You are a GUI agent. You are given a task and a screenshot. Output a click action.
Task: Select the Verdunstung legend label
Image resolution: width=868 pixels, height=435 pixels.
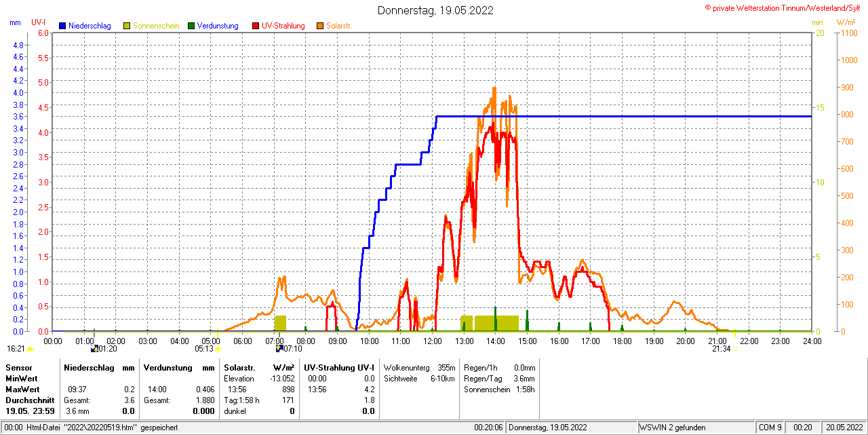pos(218,26)
